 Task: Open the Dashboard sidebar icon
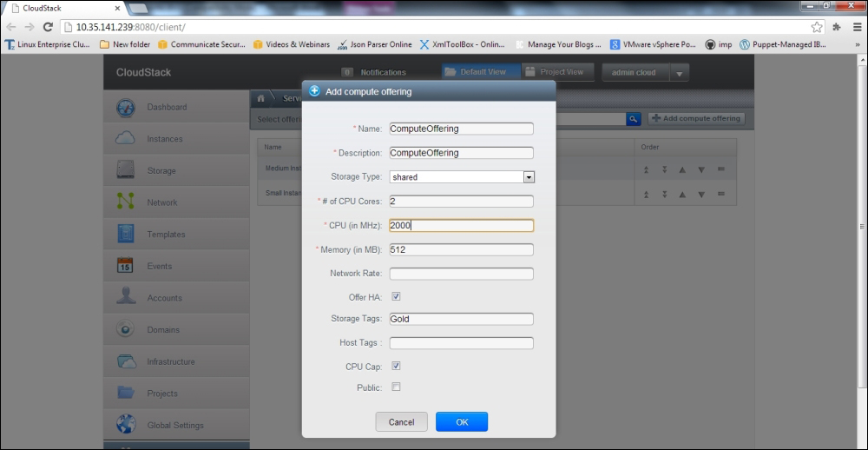(126, 108)
